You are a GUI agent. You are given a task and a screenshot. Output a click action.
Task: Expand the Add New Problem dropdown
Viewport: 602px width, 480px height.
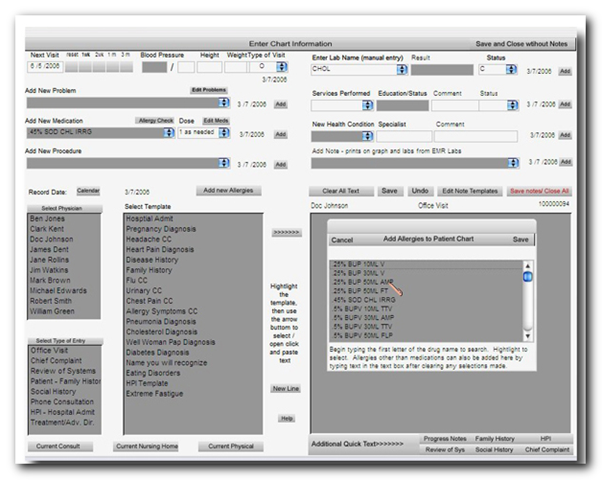point(225,103)
